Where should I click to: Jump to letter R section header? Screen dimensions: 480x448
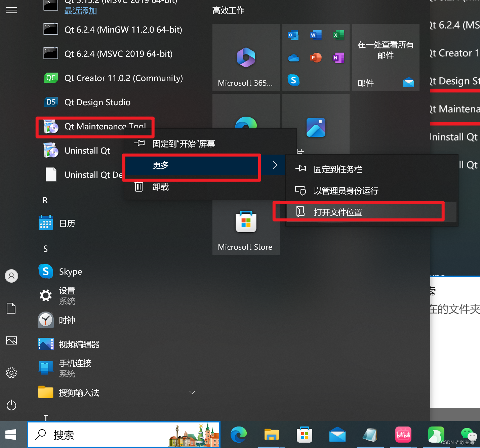[x=45, y=200]
